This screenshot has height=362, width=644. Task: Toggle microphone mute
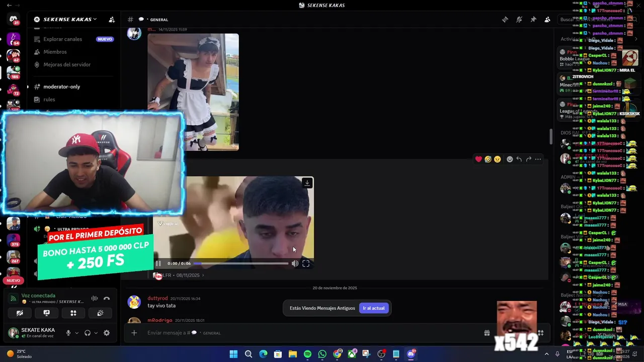click(68, 333)
